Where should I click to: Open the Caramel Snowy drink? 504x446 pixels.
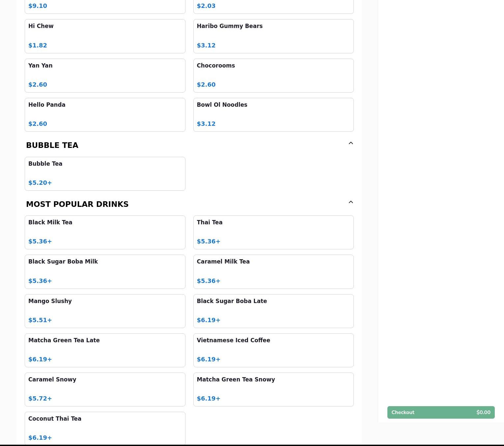pyautogui.click(x=105, y=389)
